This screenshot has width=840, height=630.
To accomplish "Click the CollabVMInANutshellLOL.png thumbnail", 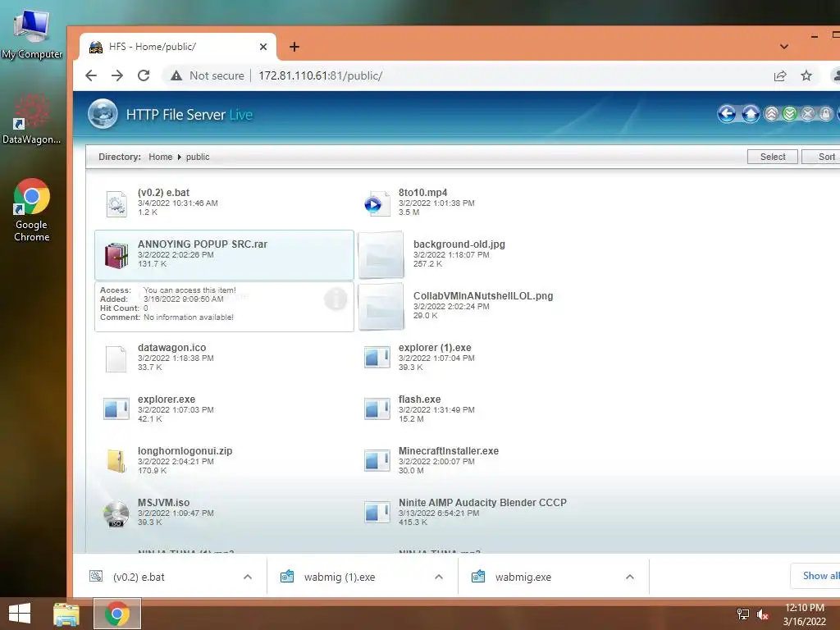I will click(381, 307).
